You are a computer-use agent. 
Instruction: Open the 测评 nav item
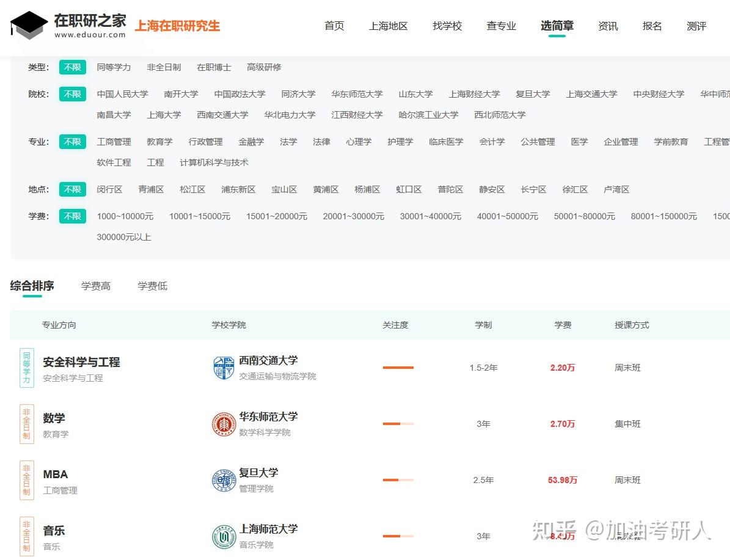(x=696, y=26)
